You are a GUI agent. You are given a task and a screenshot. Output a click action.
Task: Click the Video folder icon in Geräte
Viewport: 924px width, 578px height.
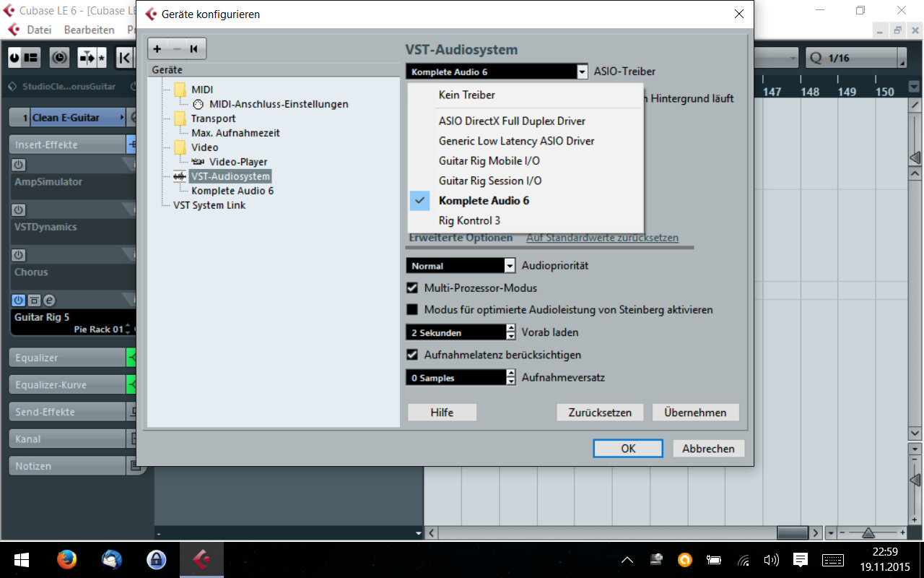[180, 147]
